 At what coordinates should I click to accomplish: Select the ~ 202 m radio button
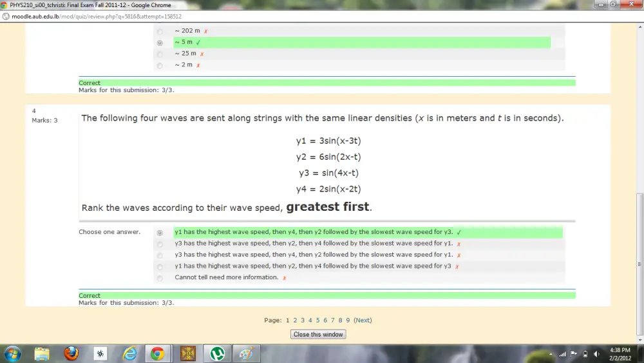(160, 32)
